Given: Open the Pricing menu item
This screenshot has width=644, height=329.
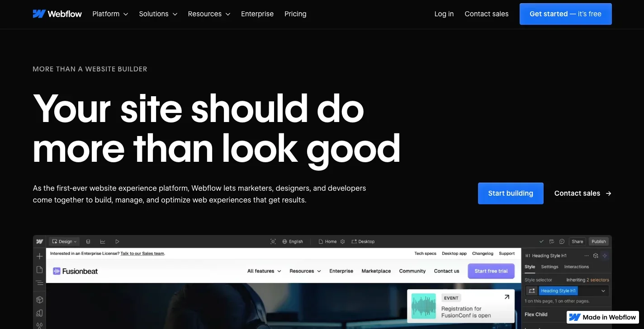Looking at the screenshot, I should point(295,14).
